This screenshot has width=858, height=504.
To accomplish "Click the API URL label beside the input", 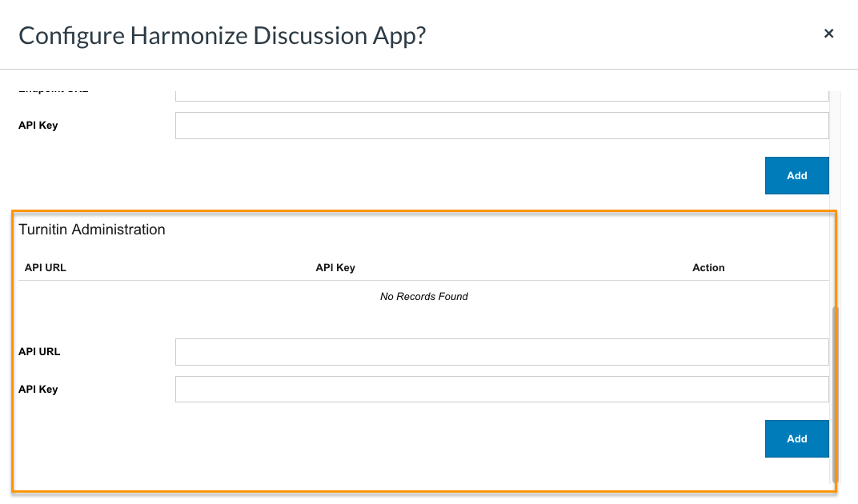I will 39,352.
